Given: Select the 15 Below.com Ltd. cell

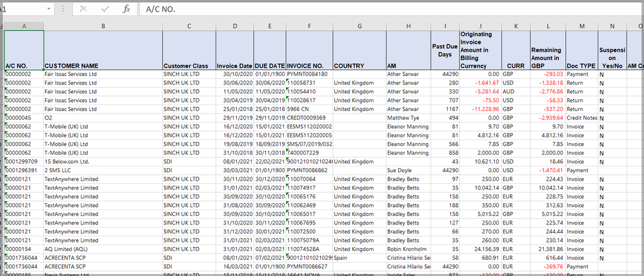Looking at the screenshot, I should [x=103, y=161].
